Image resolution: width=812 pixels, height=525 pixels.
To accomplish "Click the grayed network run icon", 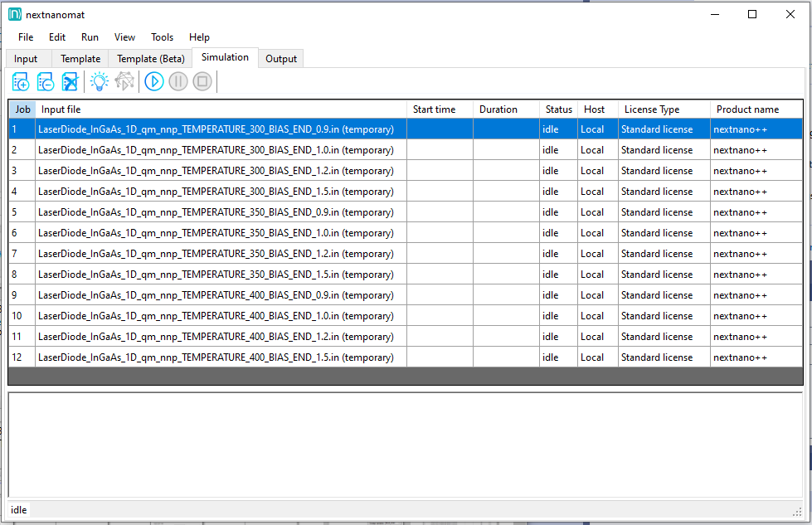I will pyautogui.click(x=124, y=81).
